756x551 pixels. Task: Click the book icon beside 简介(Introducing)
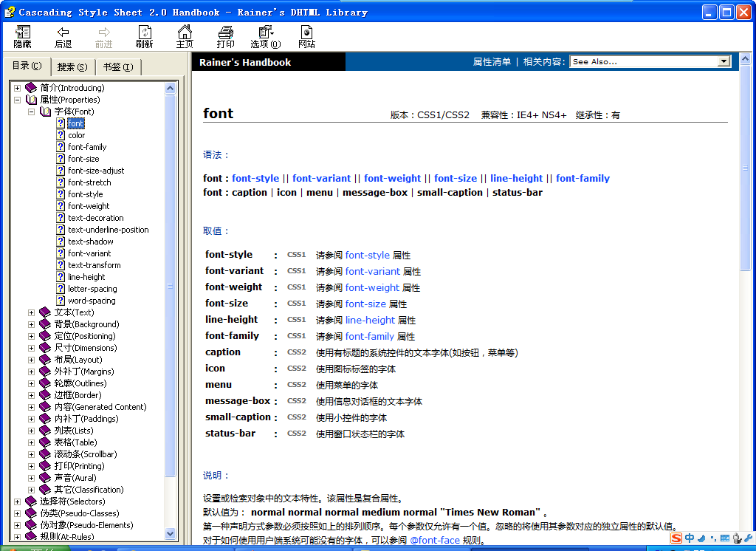click(31, 88)
